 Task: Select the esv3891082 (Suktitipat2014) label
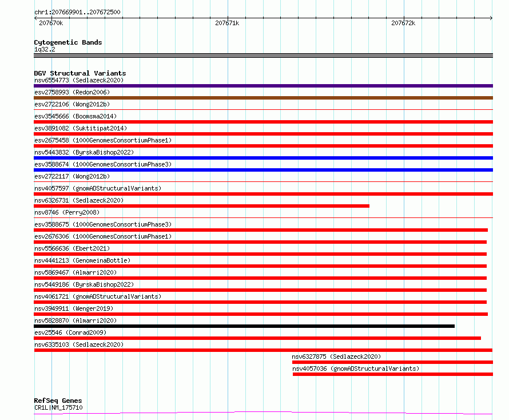pos(81,128)
